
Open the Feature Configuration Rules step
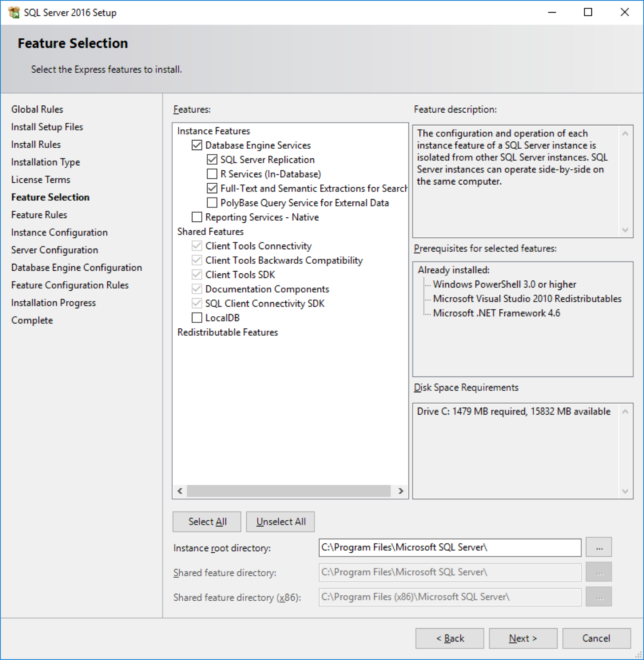70,285
